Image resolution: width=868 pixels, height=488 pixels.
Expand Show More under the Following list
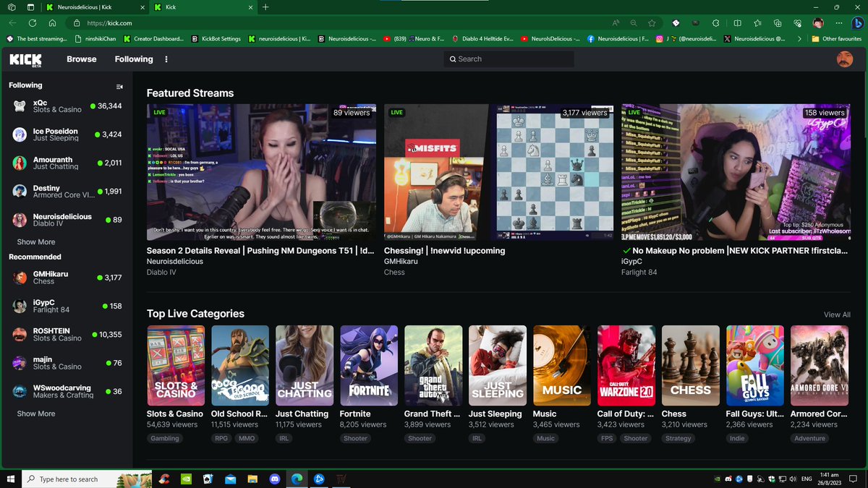point(36,242)
